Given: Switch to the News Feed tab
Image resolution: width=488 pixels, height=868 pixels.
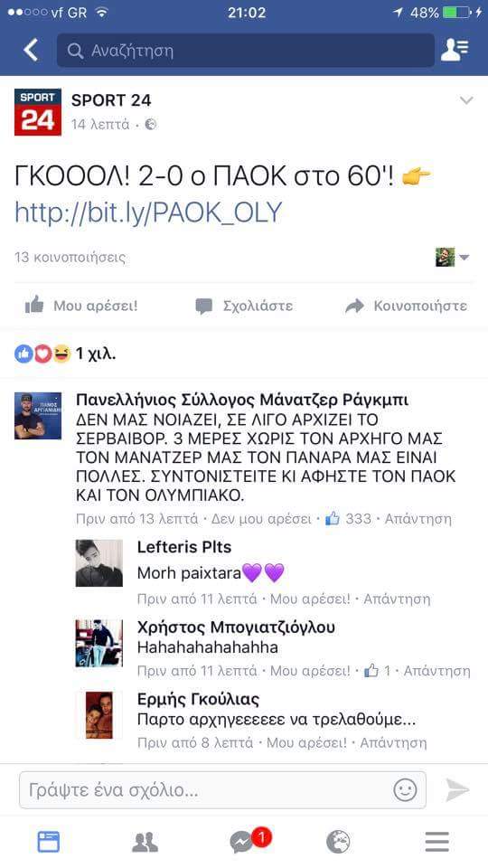Looking at the screenshot, I should coord(49,842).
